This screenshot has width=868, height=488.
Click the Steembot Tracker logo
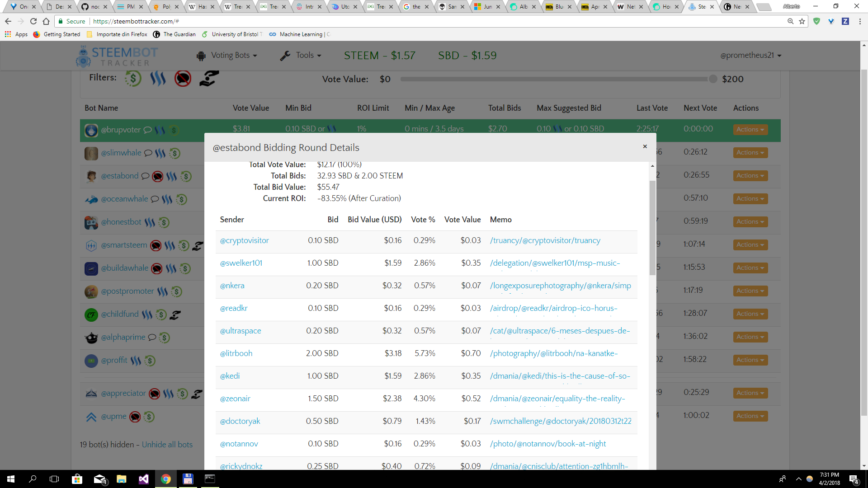click(117, 56)
